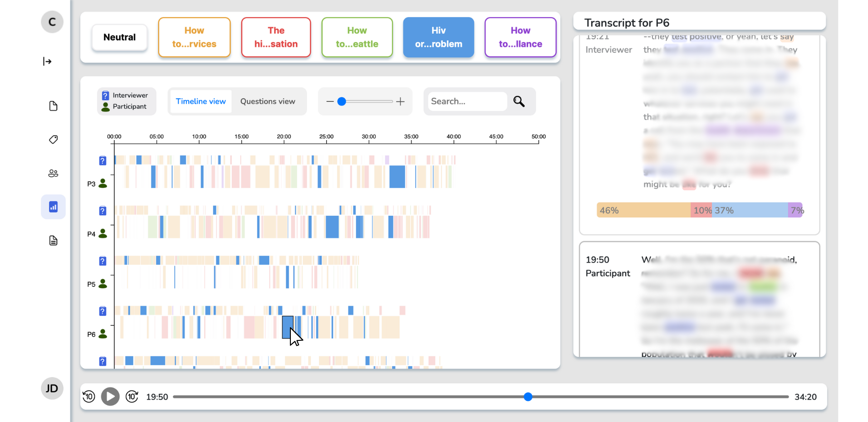Click the Interviewer transcript entry
The height and width of the screenshot is (422, 868).
pos(699,135)
